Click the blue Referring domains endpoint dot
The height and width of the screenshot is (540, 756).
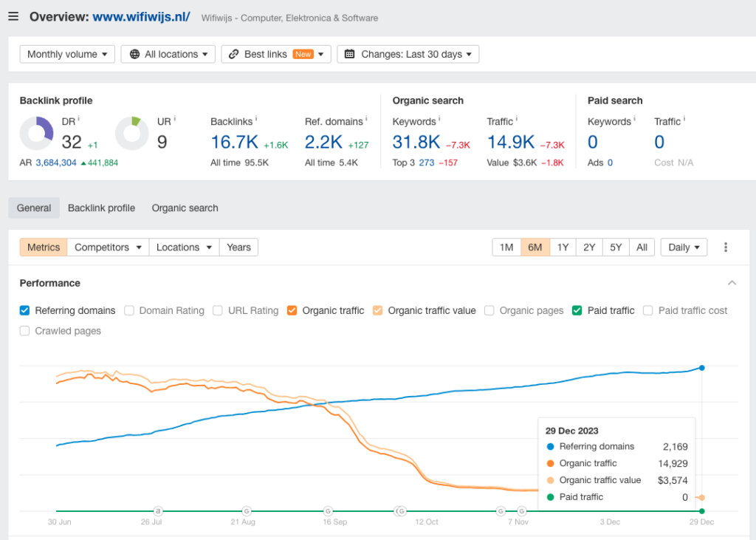(x=701, y=367)
